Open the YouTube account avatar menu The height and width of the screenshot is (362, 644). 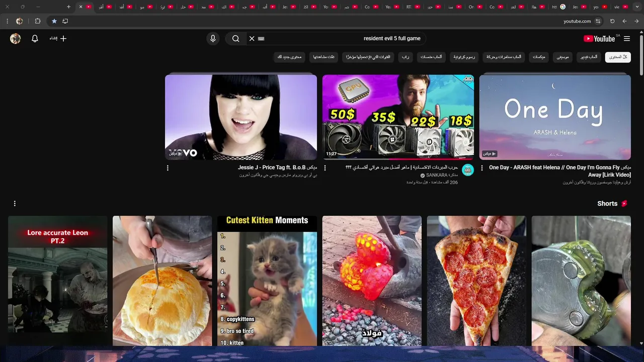click(16, 39)
